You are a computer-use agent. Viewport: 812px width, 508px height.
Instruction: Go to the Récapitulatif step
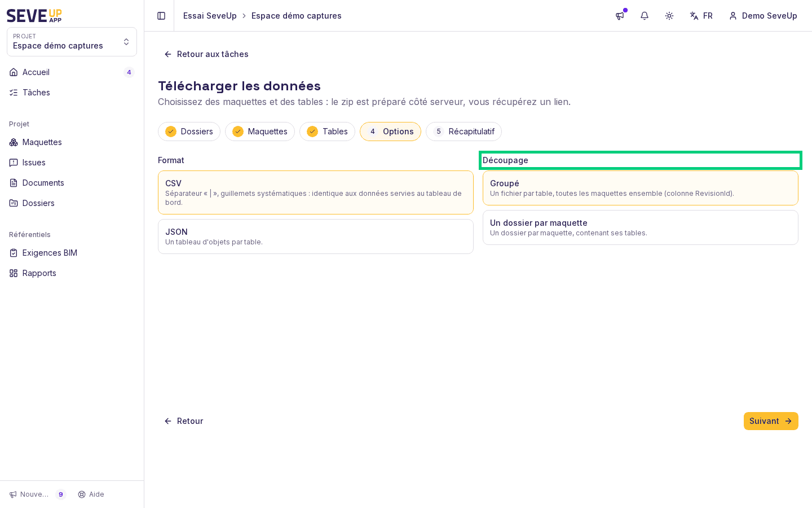point(464,132)
